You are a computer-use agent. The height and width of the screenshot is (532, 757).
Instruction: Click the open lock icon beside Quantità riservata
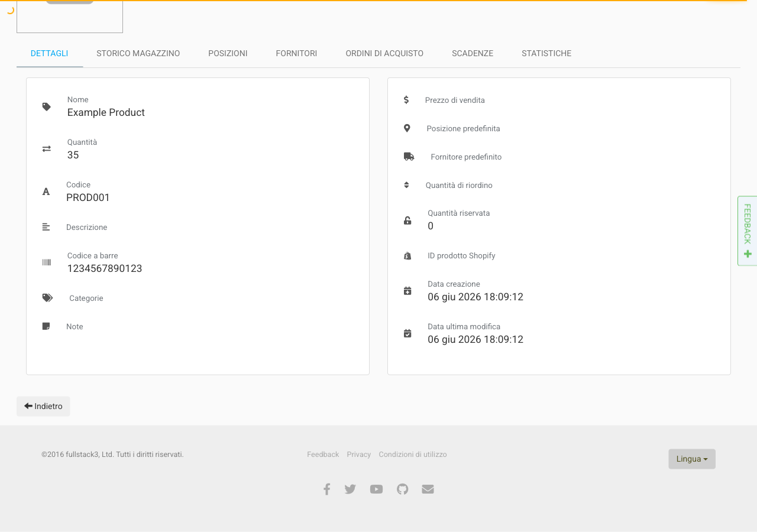(x=407, y=220)
